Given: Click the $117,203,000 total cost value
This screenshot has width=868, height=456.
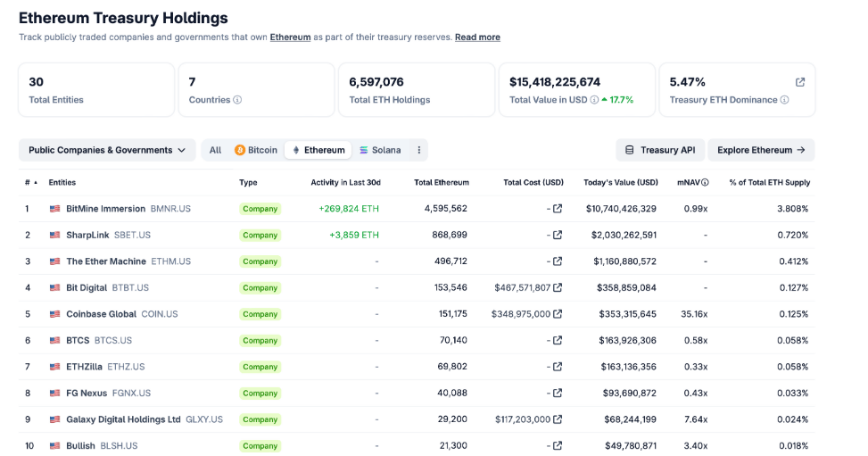Looking at the screenshot, I should [x=523, y=419].
